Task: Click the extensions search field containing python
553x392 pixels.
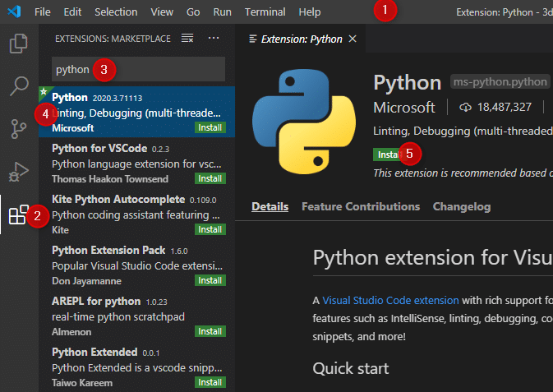Action: coord(138,69)
